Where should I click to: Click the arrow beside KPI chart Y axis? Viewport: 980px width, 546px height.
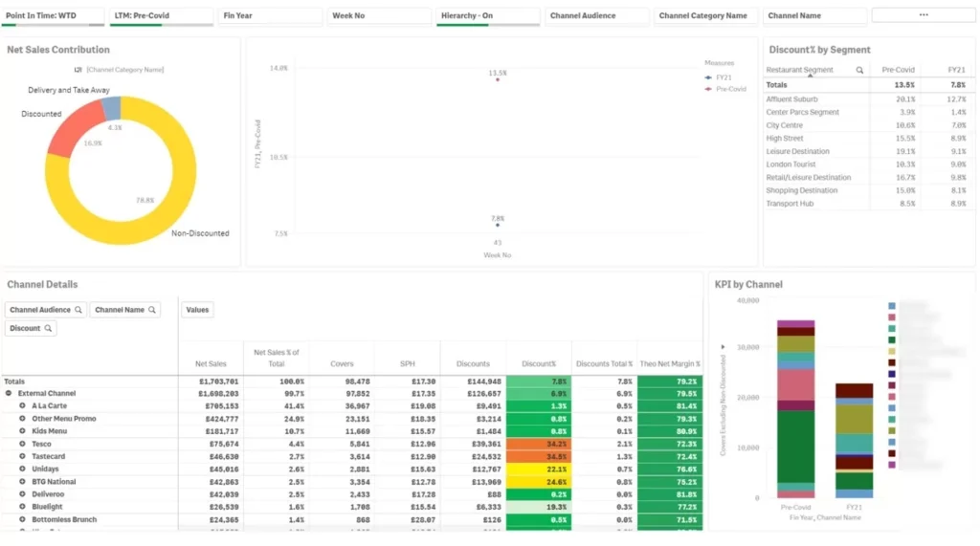pos(724,347)
